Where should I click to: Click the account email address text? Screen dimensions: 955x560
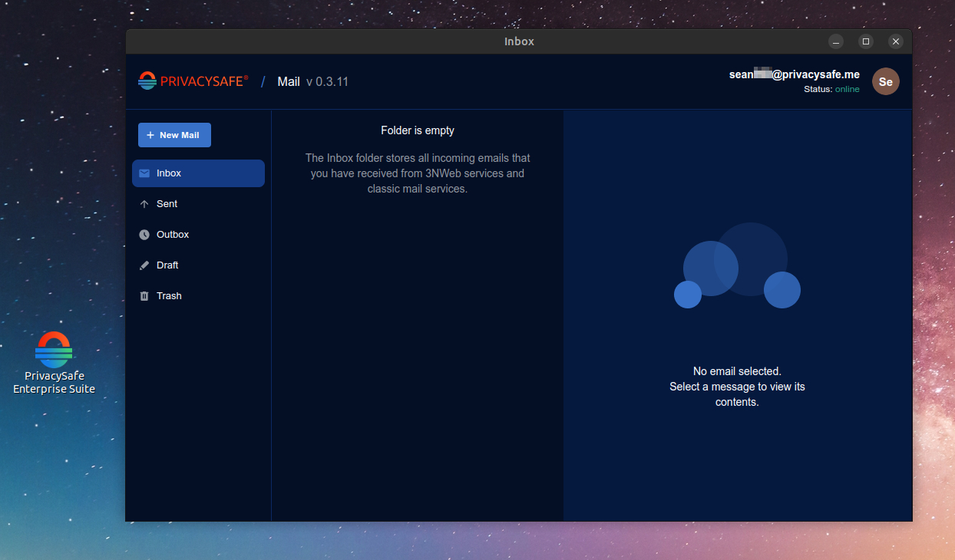coord(795,74)
